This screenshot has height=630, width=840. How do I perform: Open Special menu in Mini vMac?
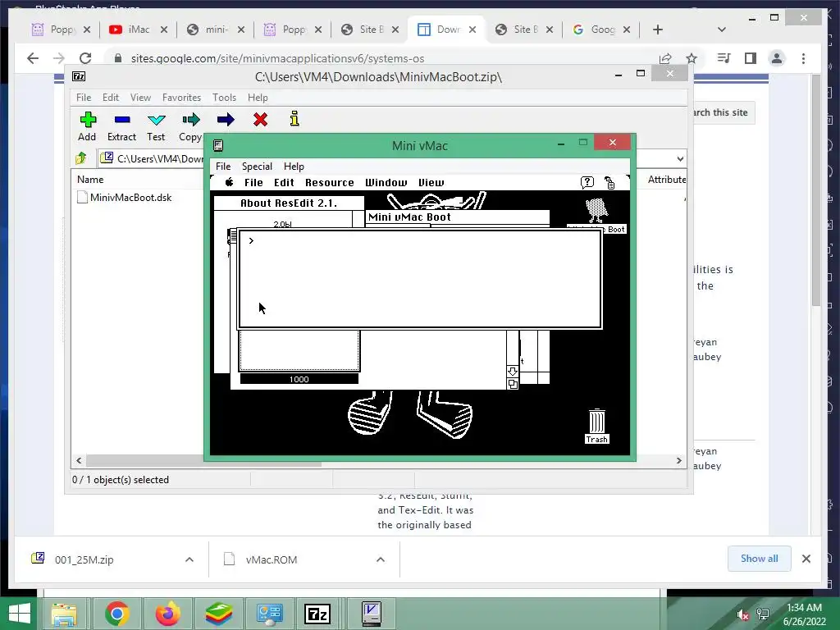(x=257, y=166)
